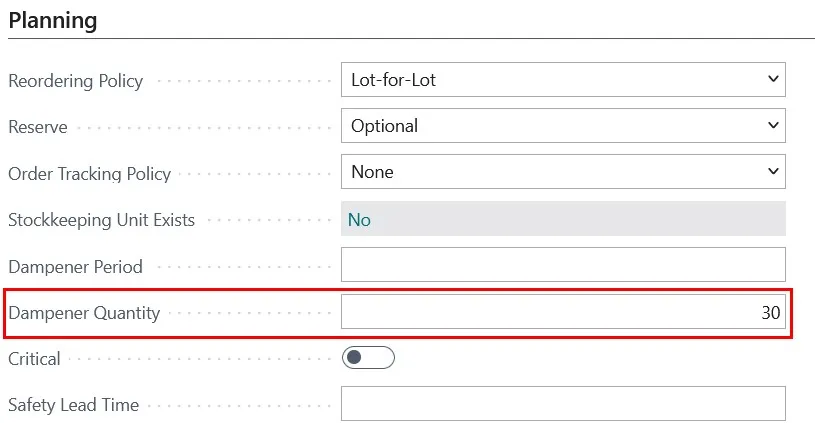Click the Stockkeeping Unit Exists label

pyautogui.click(x=101, y=220)
